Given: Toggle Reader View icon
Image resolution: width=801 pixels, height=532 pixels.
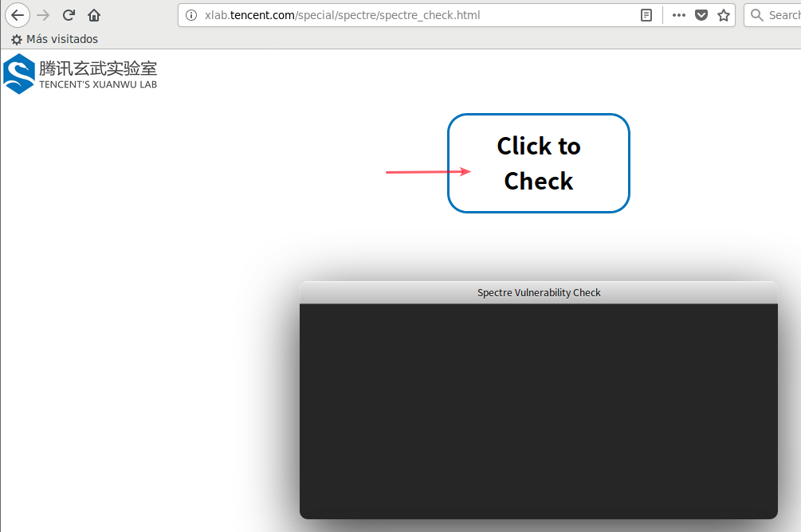Looking at the screenshot, I should (646, 15).
